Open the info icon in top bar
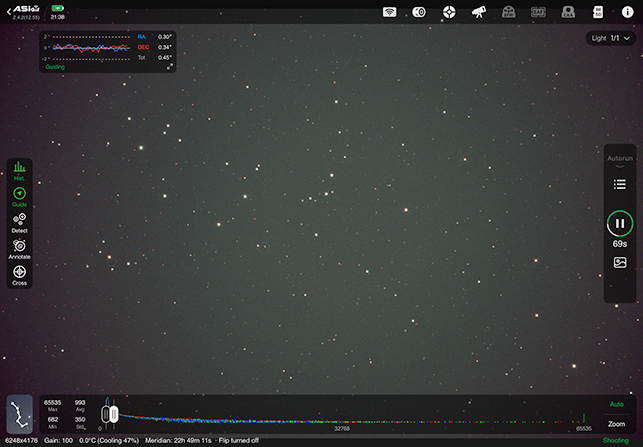 point(627,12)
